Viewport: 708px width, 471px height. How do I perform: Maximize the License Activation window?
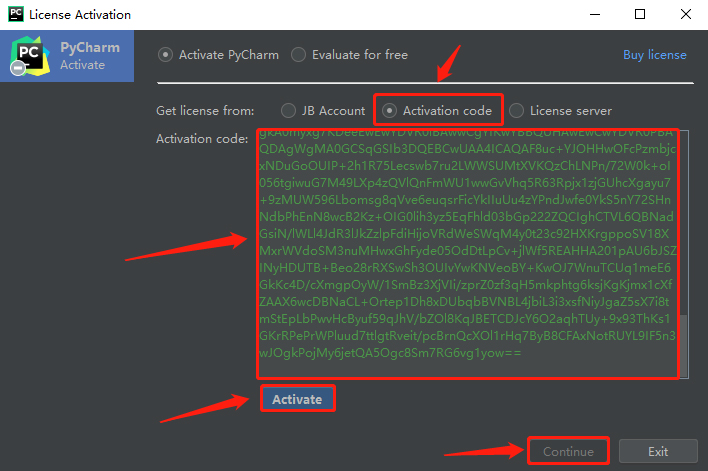pos(640,14)
